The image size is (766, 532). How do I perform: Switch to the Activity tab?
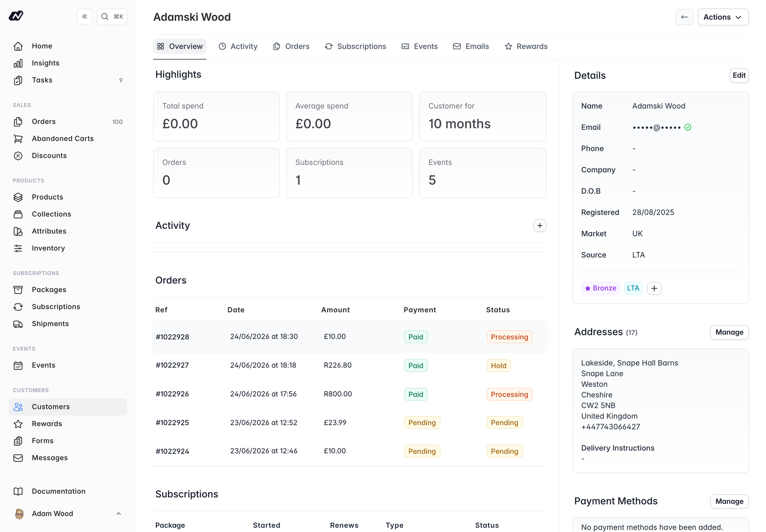coord(238,46)
